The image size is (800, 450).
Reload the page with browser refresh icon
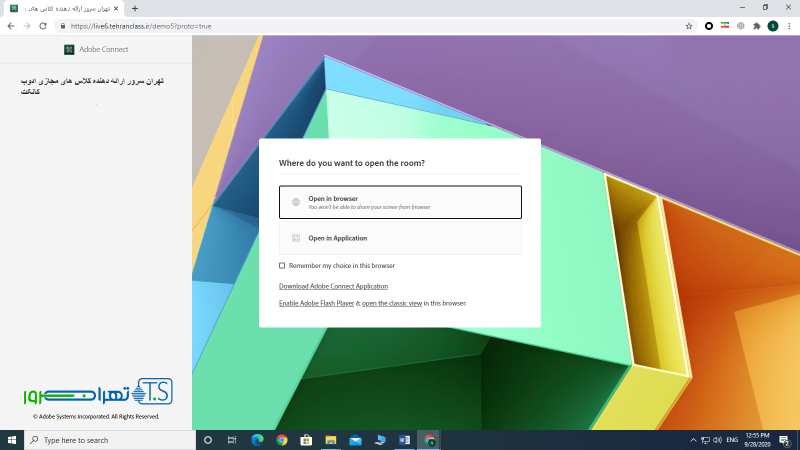(x=43, y=25)
